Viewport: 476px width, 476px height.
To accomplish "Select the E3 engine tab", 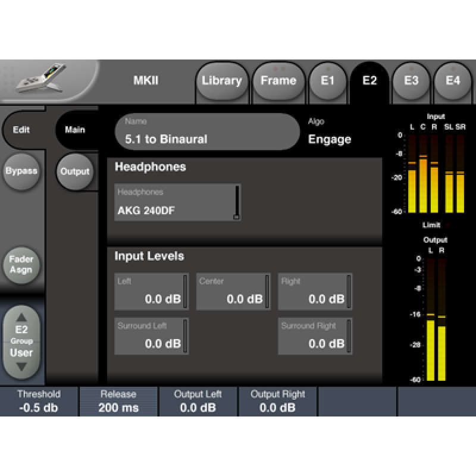I will [x=411, y=82].
